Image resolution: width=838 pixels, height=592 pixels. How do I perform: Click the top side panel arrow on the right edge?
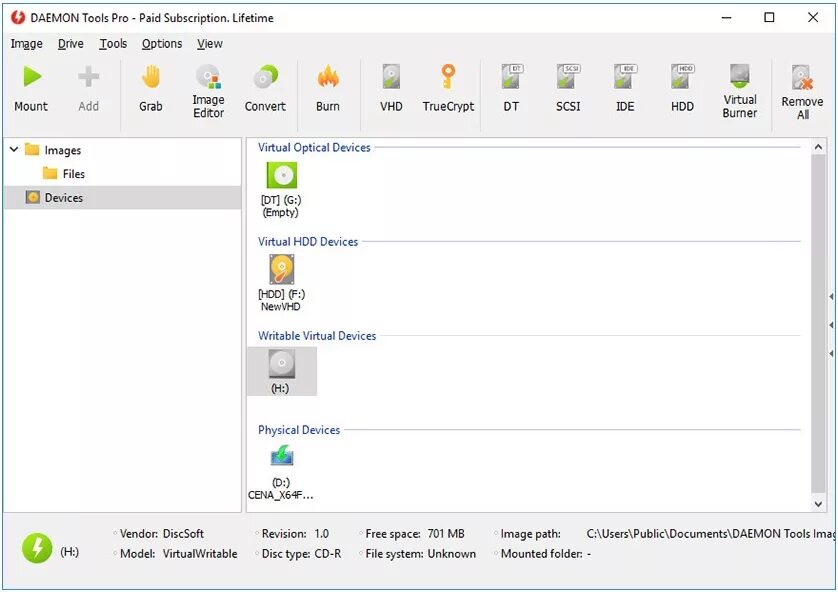pos(831,296)
